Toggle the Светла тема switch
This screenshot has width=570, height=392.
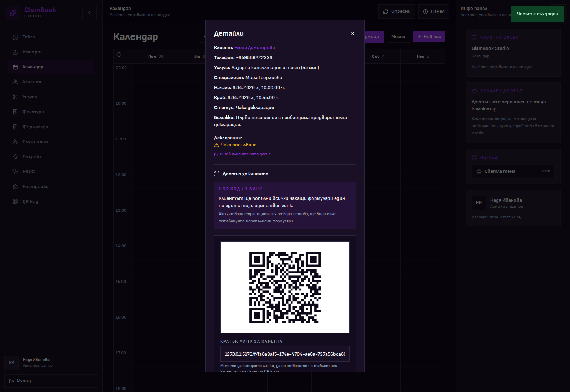(x=513, y=171)
